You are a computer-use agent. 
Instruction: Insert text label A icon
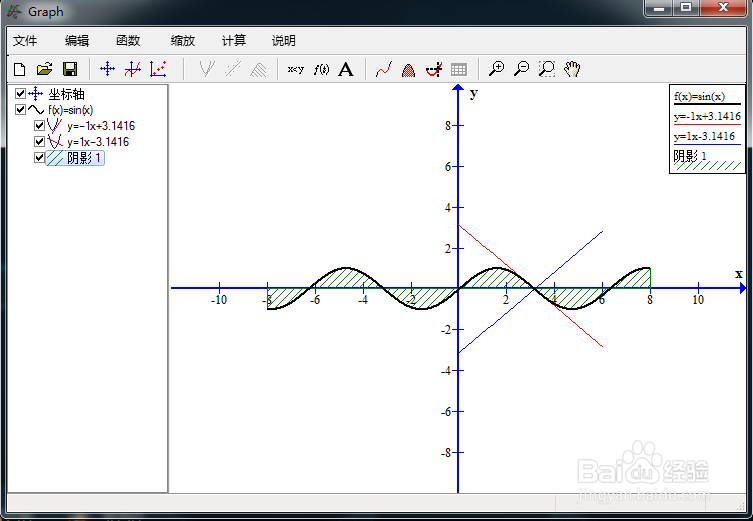346,70
